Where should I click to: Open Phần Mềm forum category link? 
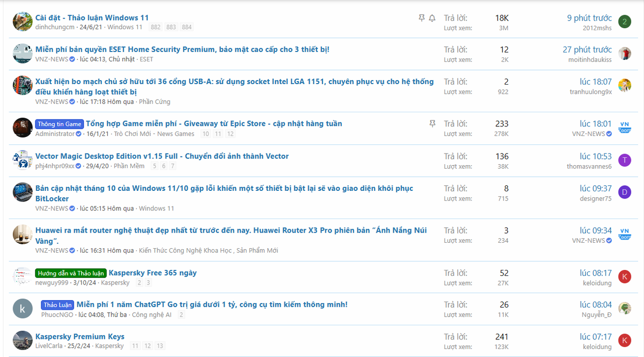point(129,166)
